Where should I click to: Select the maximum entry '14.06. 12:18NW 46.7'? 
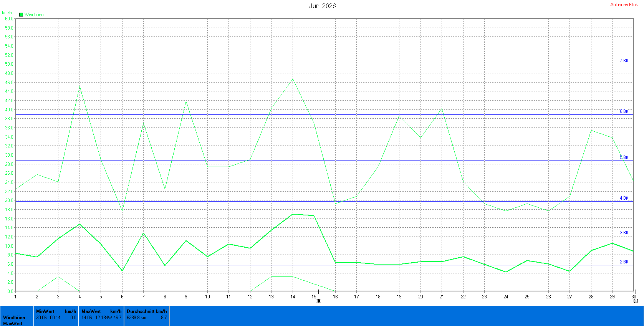click(x=101, y=318)
